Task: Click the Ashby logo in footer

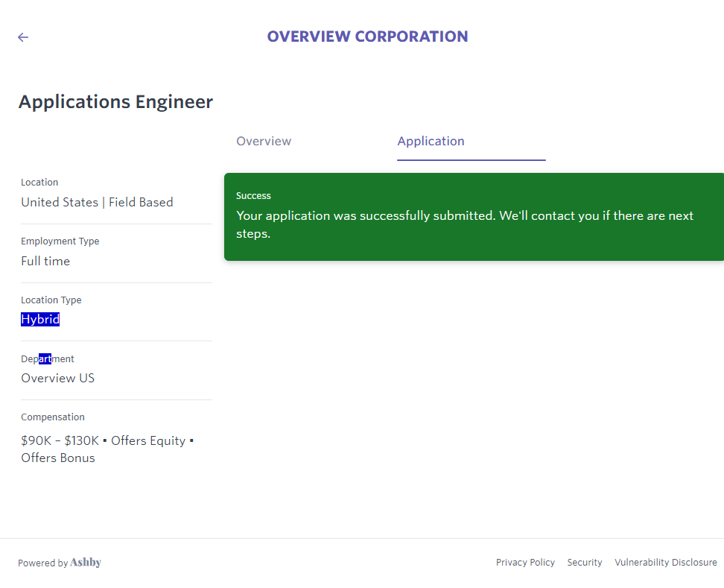Action: pyautogui.click(x=86, y=563)
